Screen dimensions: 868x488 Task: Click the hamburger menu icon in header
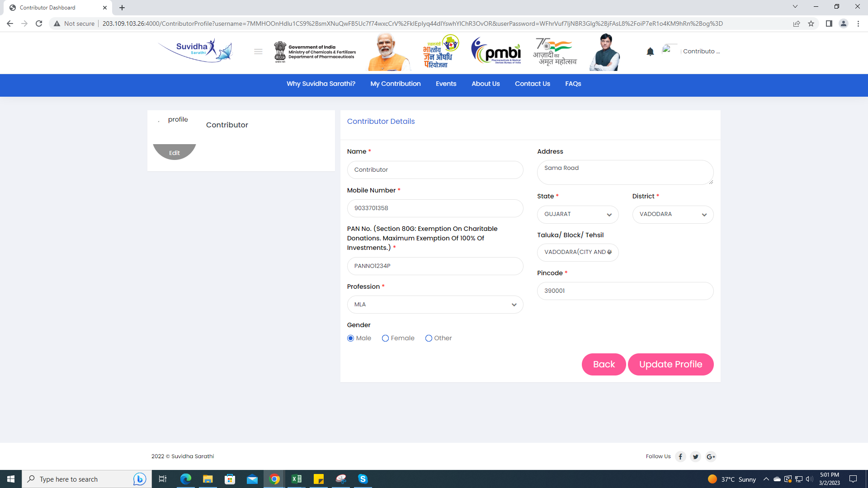point(258,52)
